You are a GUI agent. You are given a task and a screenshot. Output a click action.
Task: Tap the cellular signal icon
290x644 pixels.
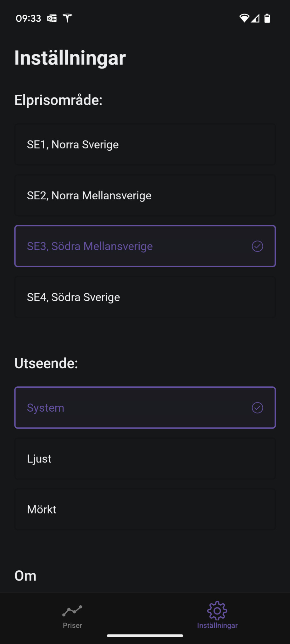click(x=255, y=19)
